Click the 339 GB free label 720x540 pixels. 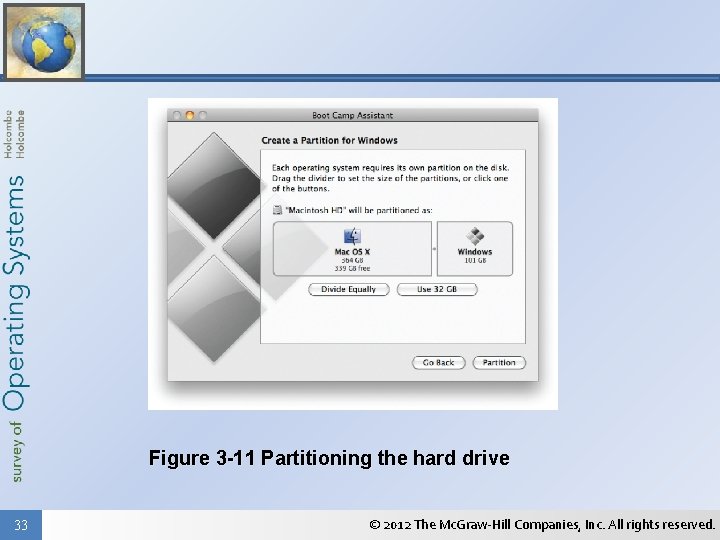pos(352,268)
